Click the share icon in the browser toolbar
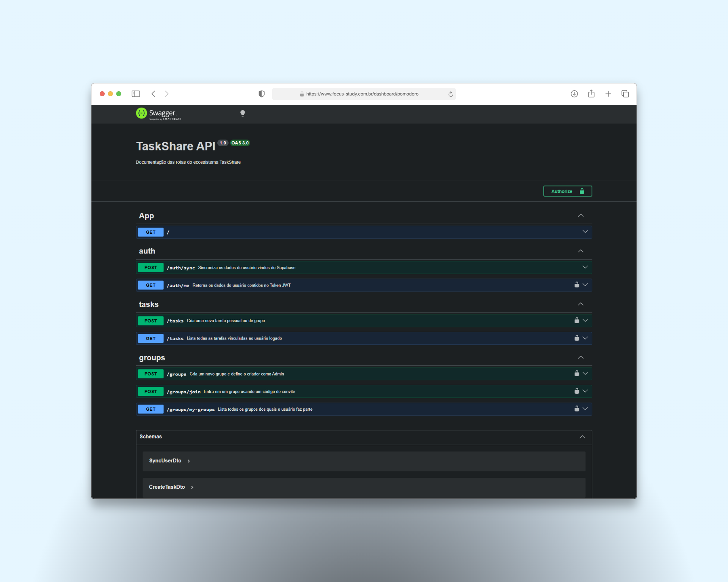The width and height of the screenshot is (728, 582). pos(591,94)
